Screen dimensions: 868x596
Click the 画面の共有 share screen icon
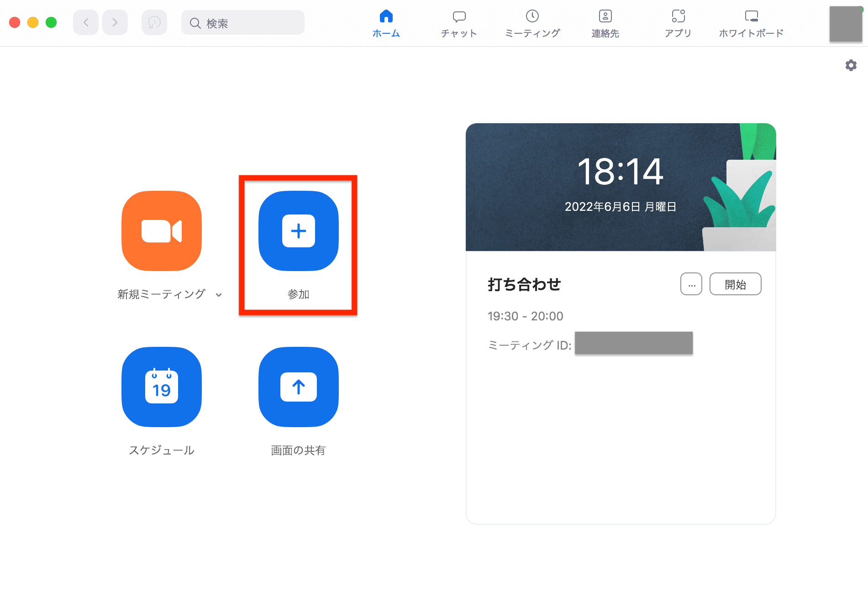click(x=299, y=387)
